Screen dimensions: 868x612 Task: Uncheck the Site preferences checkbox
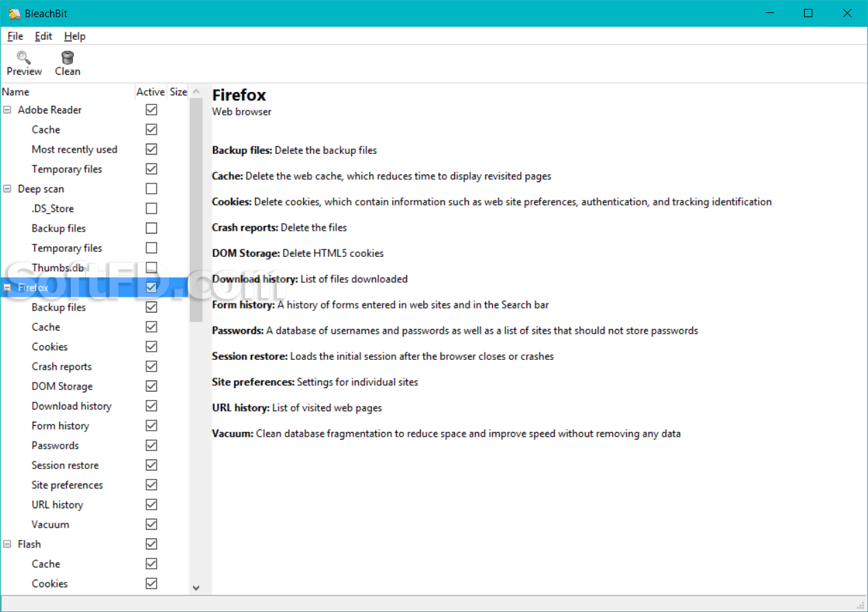pyautogui.click(x=151, y=485)
